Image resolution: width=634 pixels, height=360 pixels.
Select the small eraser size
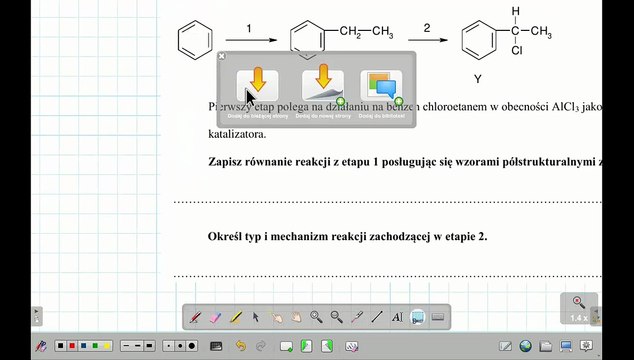169,346
